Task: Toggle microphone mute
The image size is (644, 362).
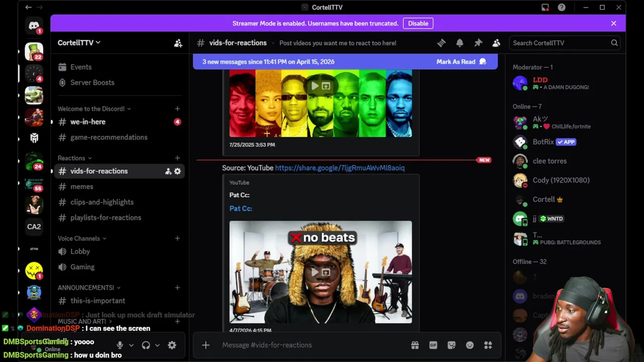Action: point(120,345)
